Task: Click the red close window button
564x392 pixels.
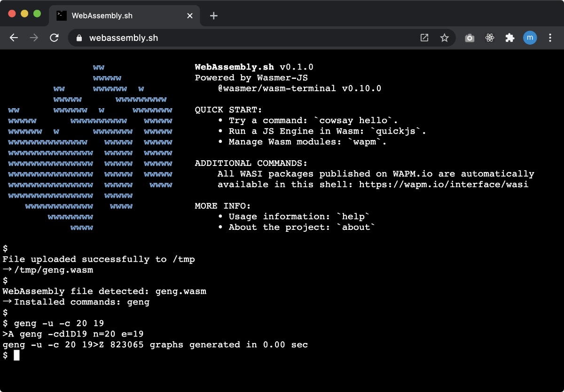Action: 13,14
